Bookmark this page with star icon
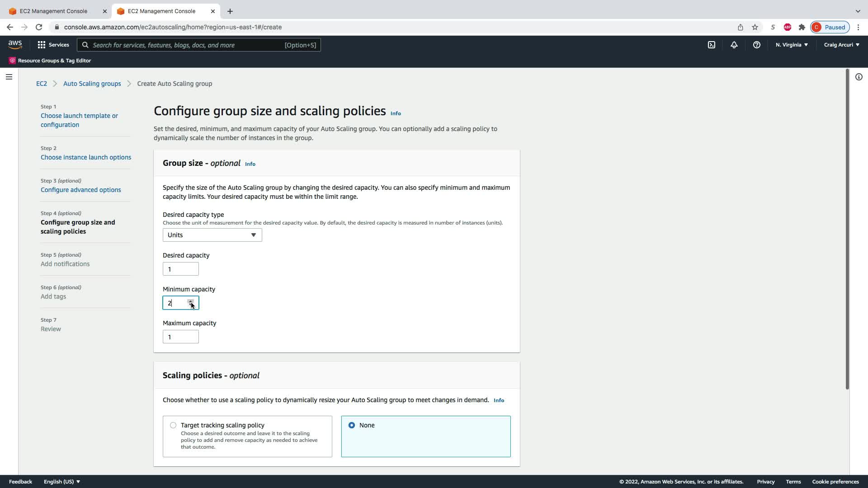Image resolution: width=868 pixels, height=488 pixels. 755,27
